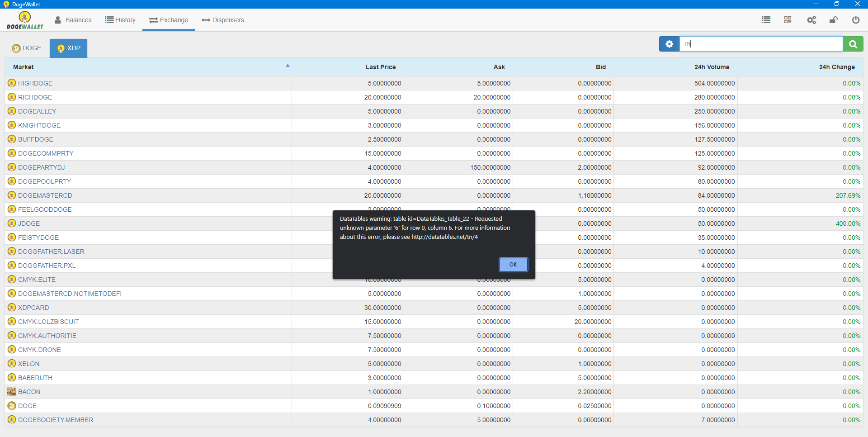Screen dimensions: 868x437
Task: Click the unlock wallet padlock icon
Action: click(x=834, y=20)
